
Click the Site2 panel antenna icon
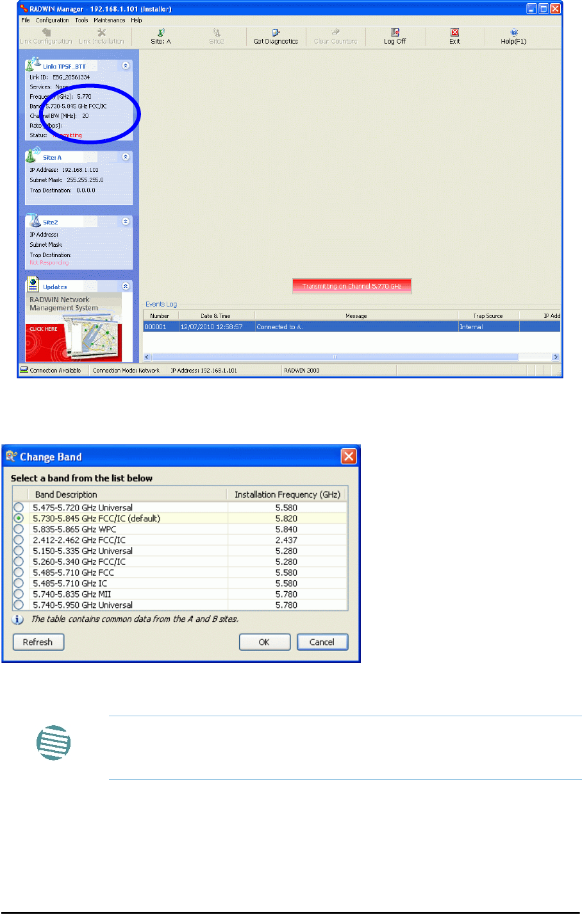tap(33, 221)
